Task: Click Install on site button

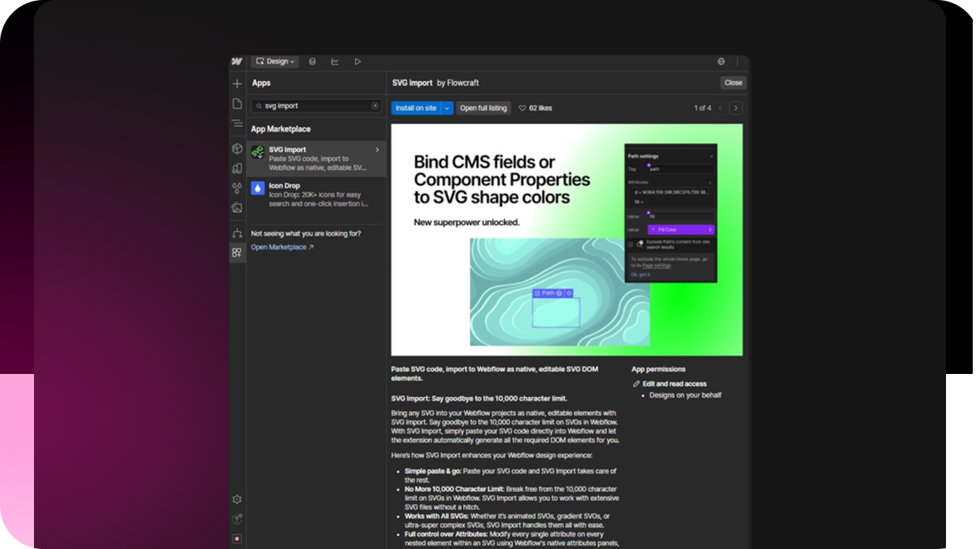Action: [x=416, y=108]
